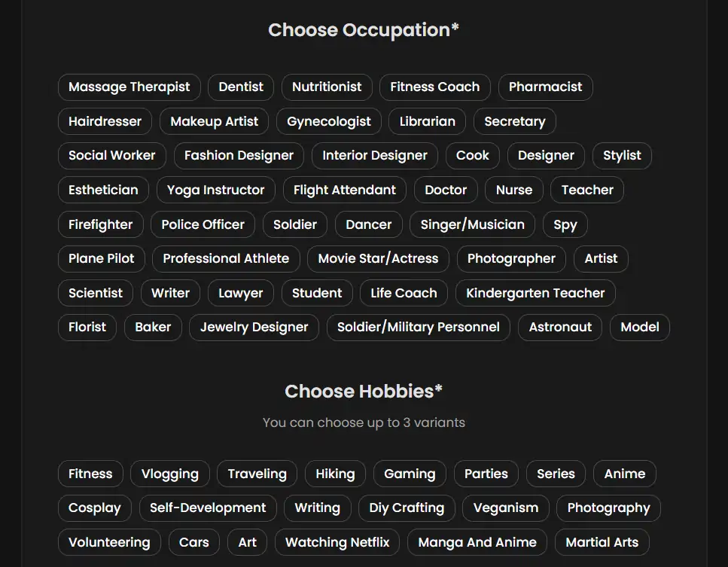Screen dimensions: 728x567
Task: Pick the Teacher chip
Action: pos(587,190)
